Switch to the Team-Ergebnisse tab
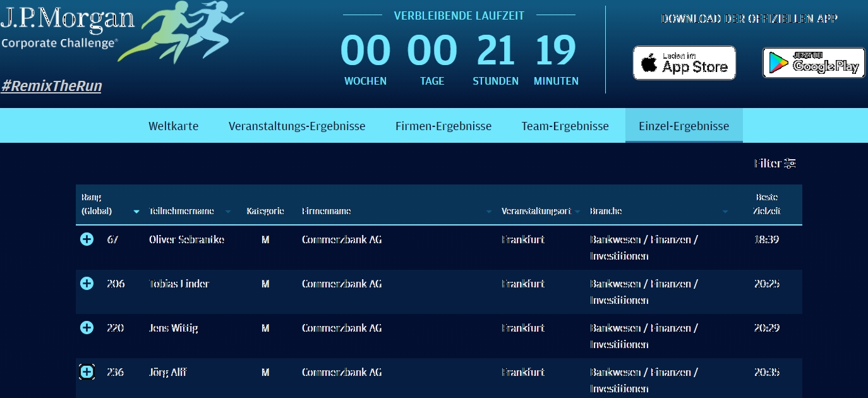The image size is (868, 398). click(565, 126)
